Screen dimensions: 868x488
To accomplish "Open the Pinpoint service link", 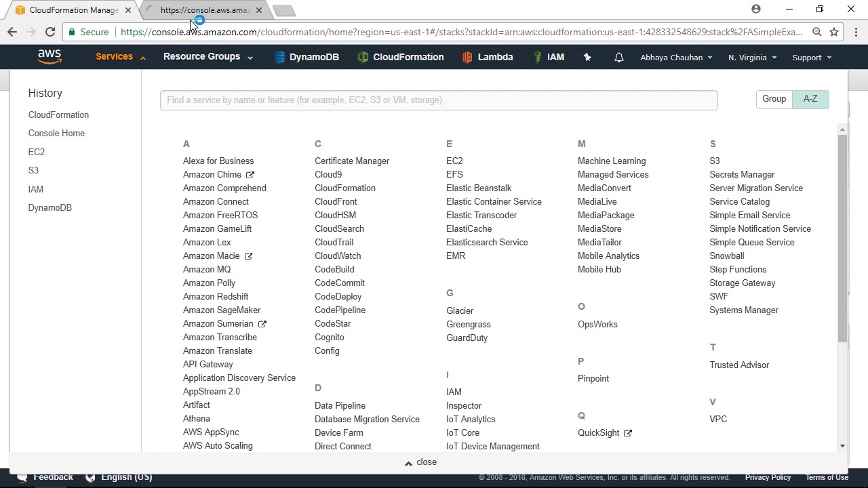I will coord(593,379).
